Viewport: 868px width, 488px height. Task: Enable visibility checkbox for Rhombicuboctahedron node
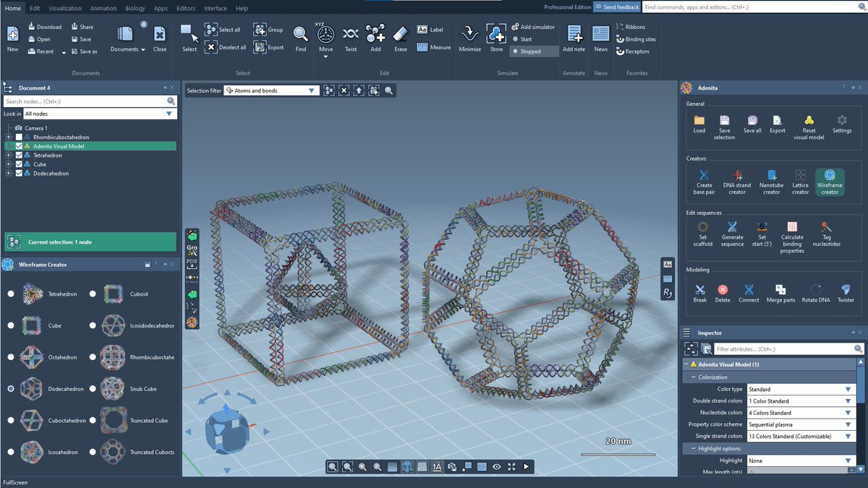[19, 137]
